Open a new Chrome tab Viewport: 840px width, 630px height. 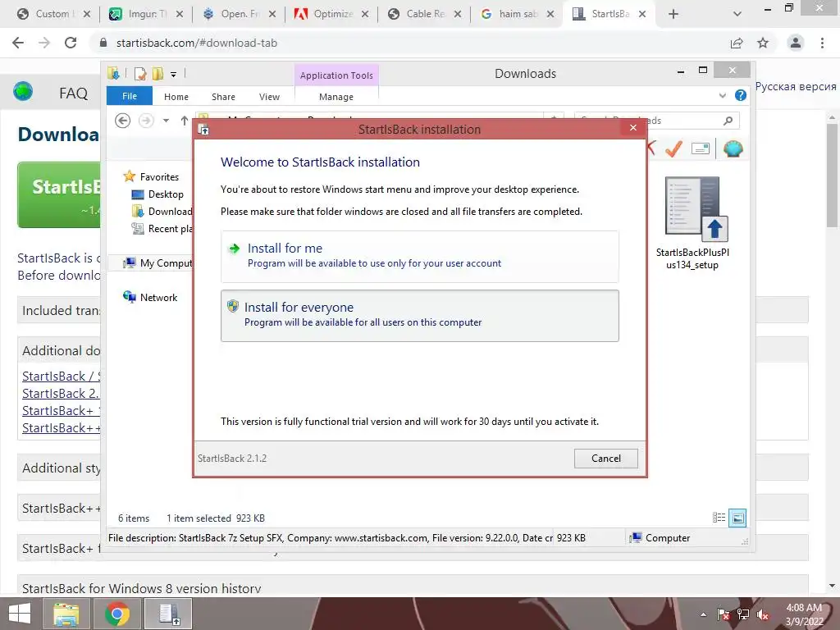coord(673,15)
